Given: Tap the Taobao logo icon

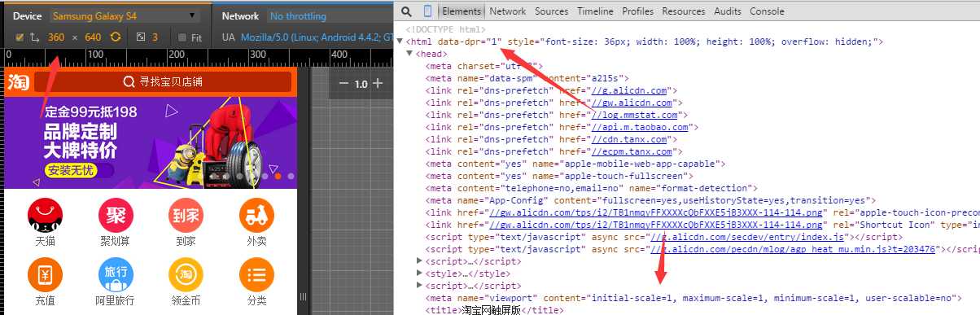Looking at the screenshot, I should click(x=18, y=82).
